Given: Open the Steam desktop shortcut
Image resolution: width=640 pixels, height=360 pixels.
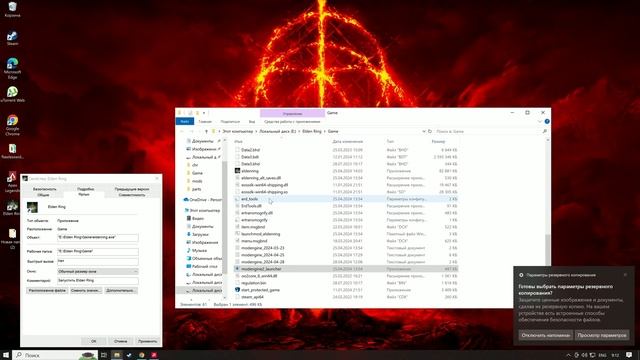Looking at the screenshot, I should (x=12, y=38).
